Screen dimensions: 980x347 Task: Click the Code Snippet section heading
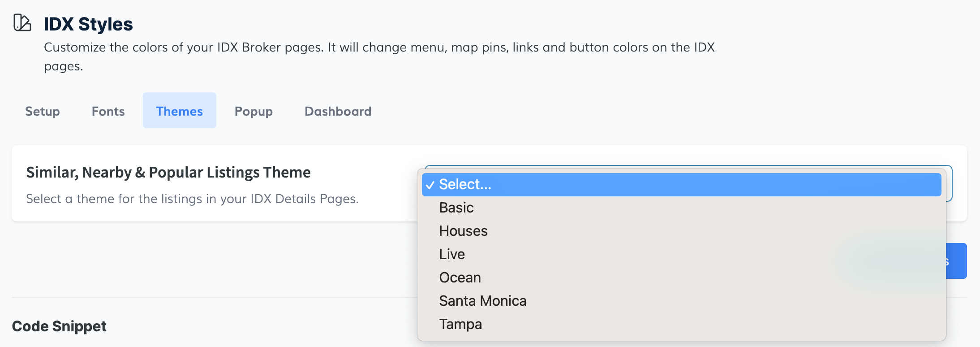(x=59, y=326)
